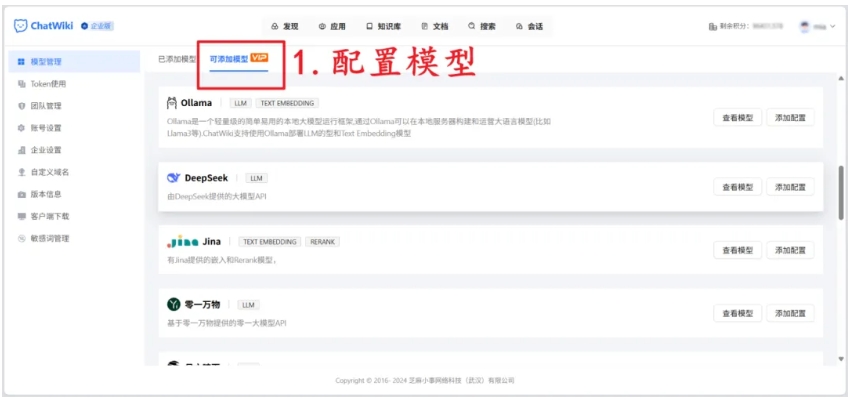
Task: Click the 零一万物 green circle logo
Action: 173,305
